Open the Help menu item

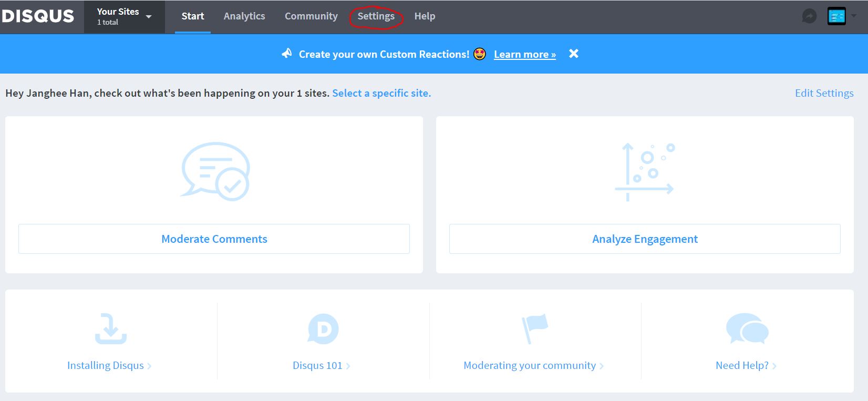coord(425,16)
